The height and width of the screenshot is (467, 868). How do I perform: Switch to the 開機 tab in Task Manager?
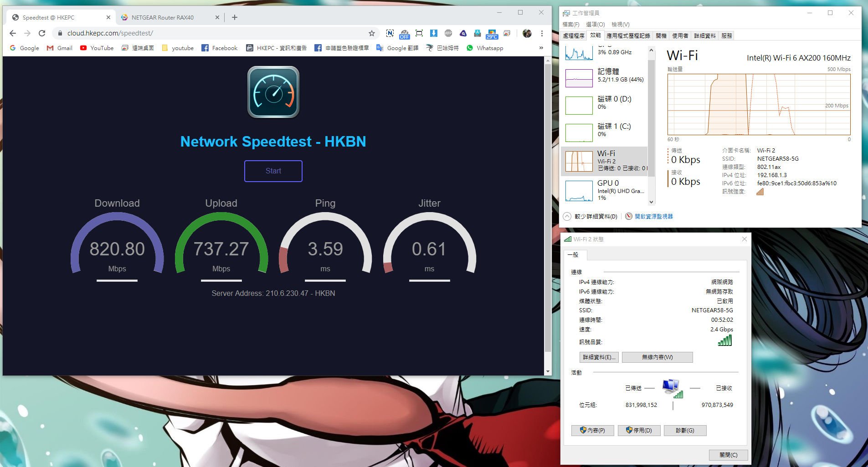661,36
